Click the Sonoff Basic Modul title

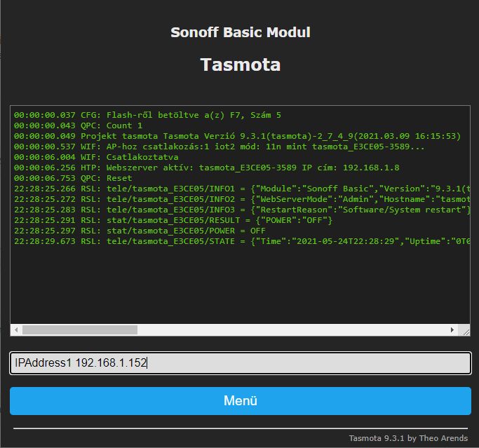coord(240,32)
